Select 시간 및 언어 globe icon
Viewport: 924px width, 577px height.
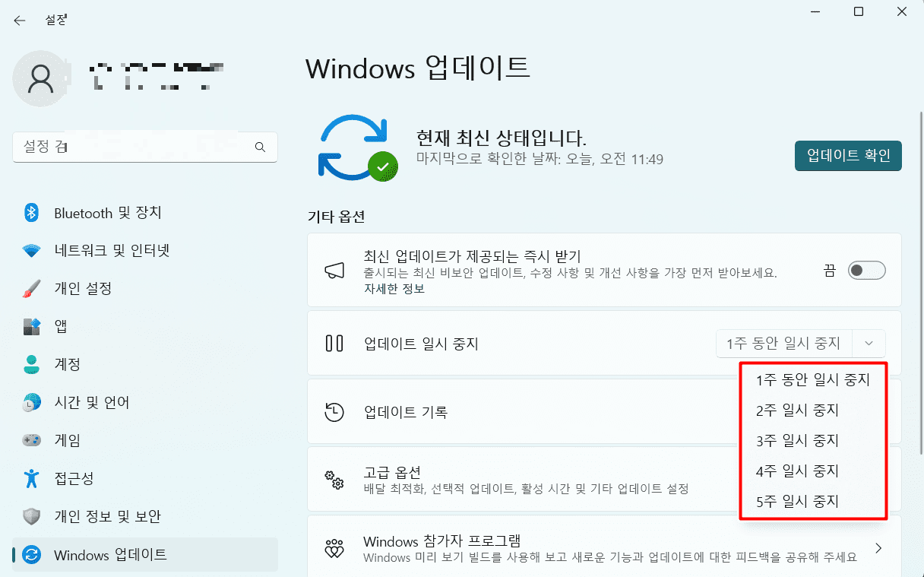coord(31,403)
